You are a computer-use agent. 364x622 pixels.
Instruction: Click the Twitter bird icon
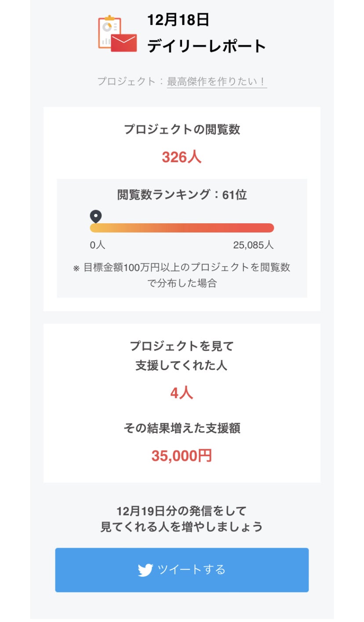[145, 570]
